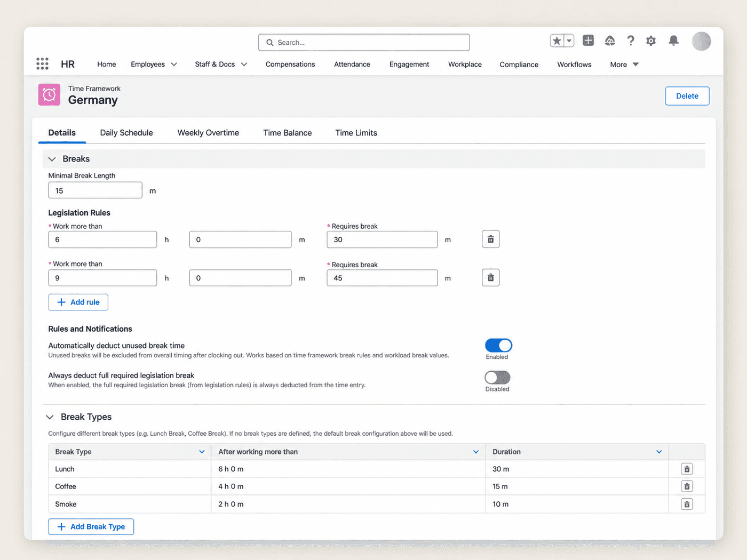Select the Details tab
The height and width of the screenshot is (560, 747).
62,133
